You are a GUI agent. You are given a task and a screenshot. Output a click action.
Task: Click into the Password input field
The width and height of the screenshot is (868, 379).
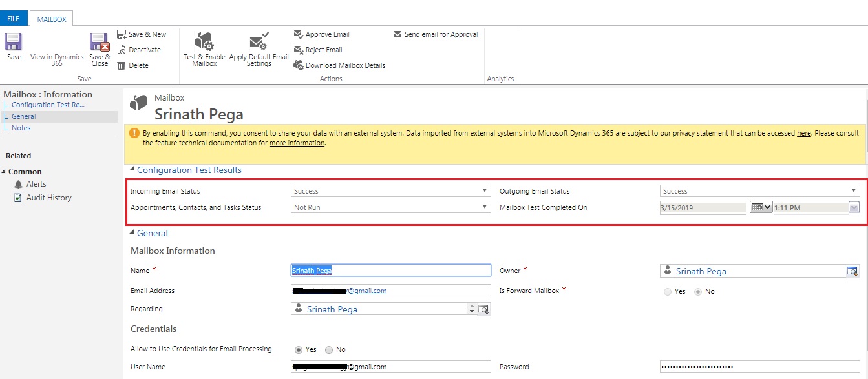(x=759, y=367)
